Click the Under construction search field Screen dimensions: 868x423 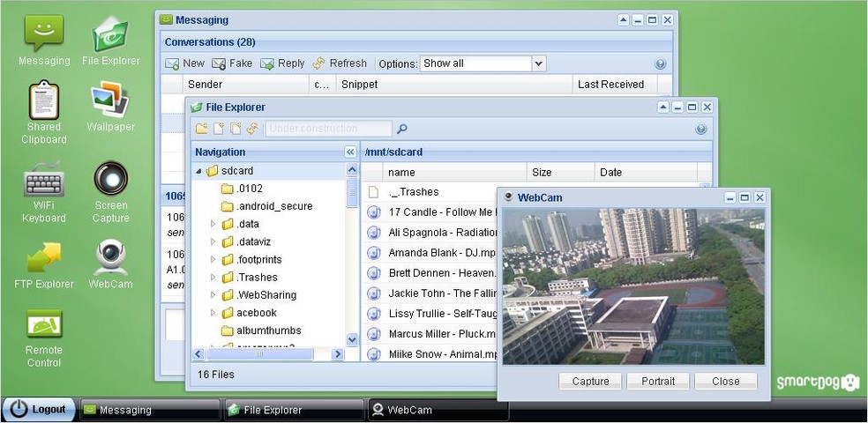tap(329, 129)
